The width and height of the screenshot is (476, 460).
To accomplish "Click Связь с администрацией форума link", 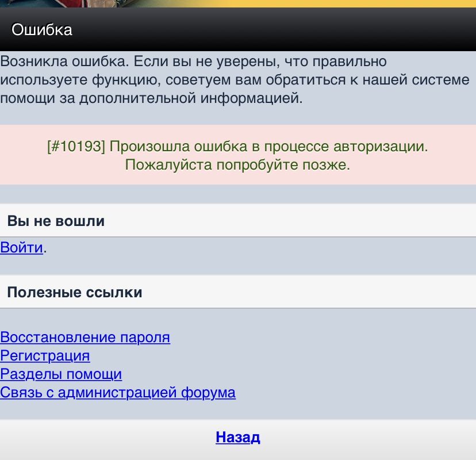I will coord(118,393).
